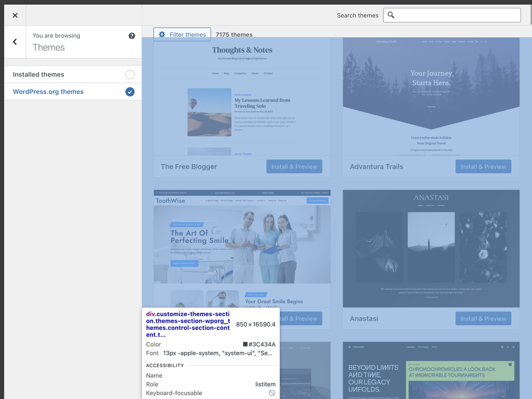Open the WordPress.org themes section

[x=73, y=92]
